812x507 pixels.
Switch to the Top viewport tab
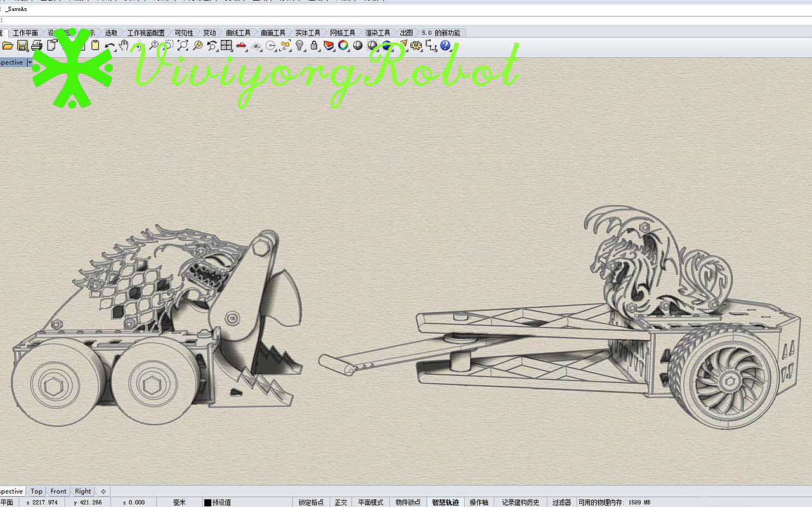37,491
